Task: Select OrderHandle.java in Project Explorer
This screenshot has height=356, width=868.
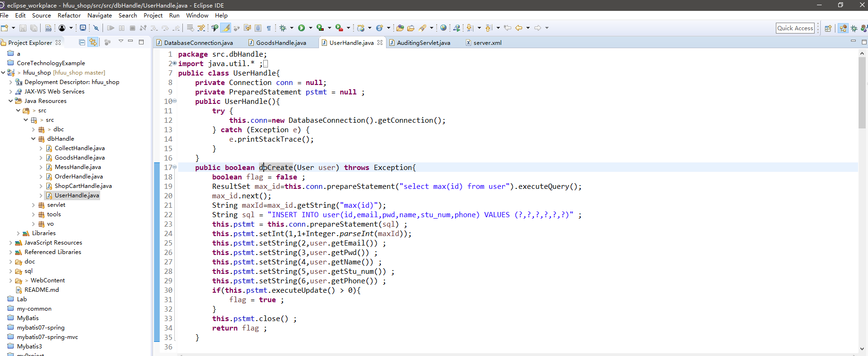Action: point(78,177)
